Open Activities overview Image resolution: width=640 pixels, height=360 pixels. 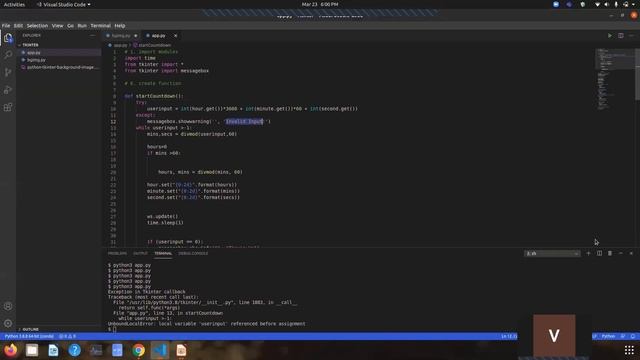(x=14, y=4)
